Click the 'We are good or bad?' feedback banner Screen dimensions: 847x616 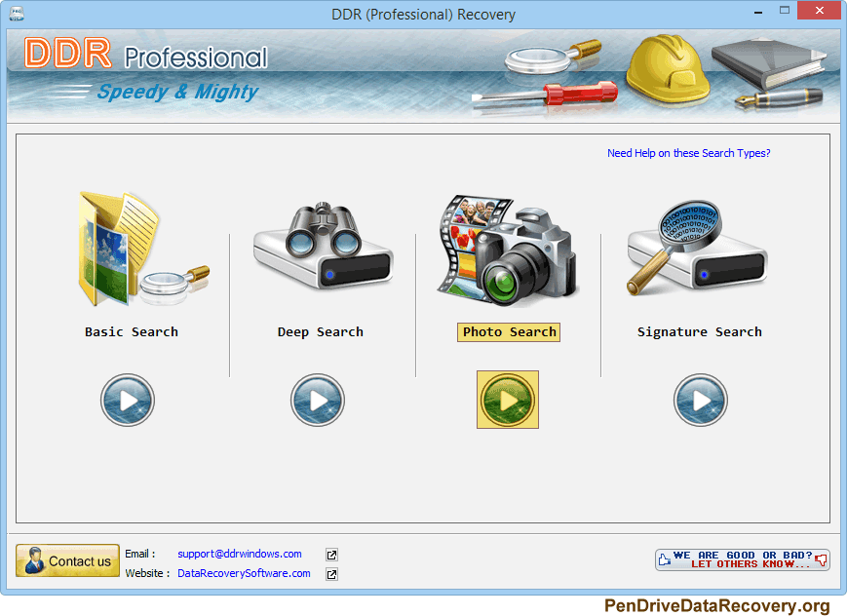742,559
